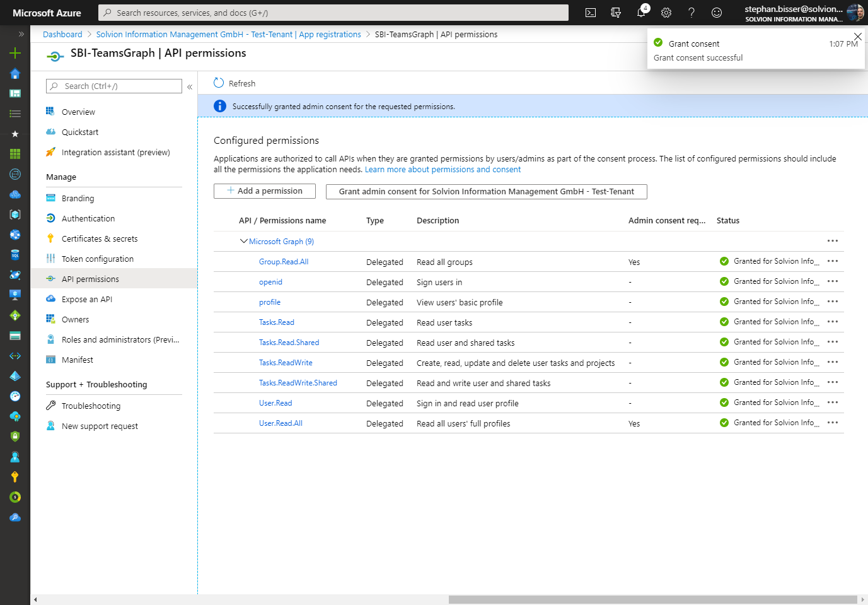Collapse the Microsoft Graph (9) group

[243, 242]
